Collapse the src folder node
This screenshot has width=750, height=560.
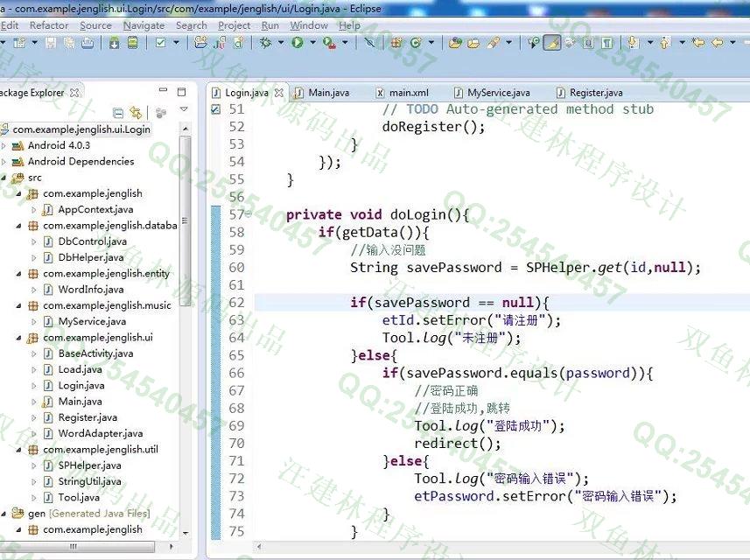tap(4, 178)
